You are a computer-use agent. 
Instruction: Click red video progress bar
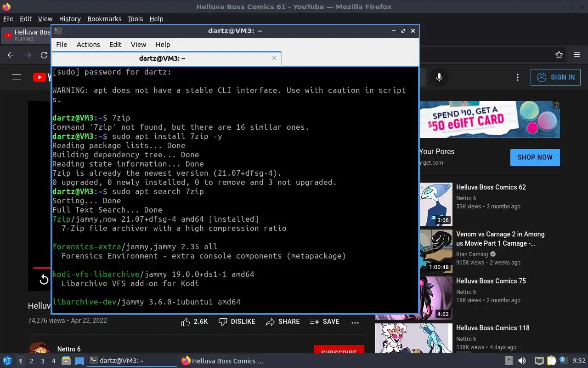pos(42,267)
